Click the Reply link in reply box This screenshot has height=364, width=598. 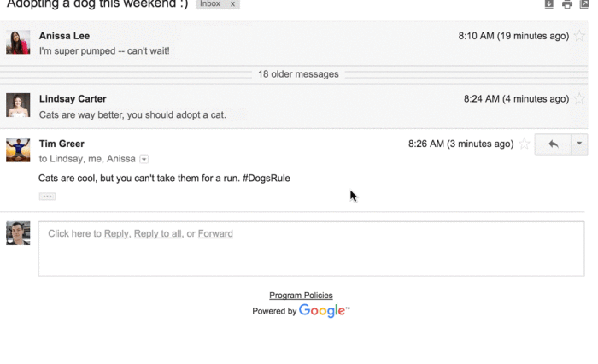tap(116, 233)
